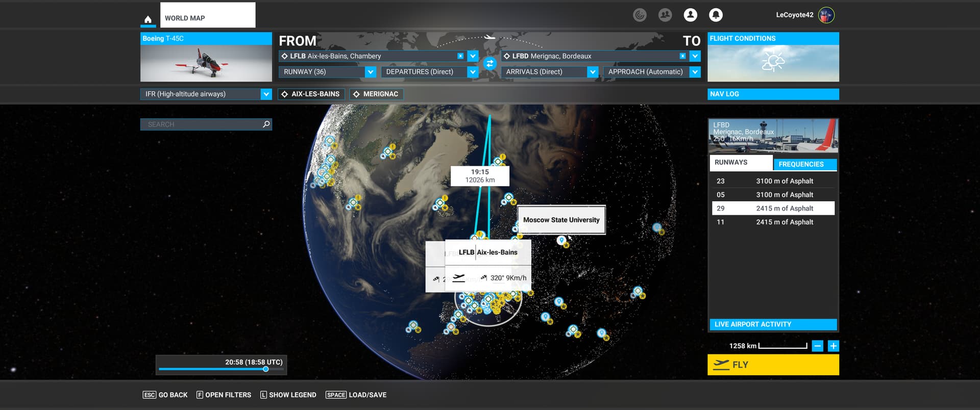Viewport: 980px width, 410px height.
Task: Open the notifications bell icon
Action: pyautogui.click(x=716, y=15)
